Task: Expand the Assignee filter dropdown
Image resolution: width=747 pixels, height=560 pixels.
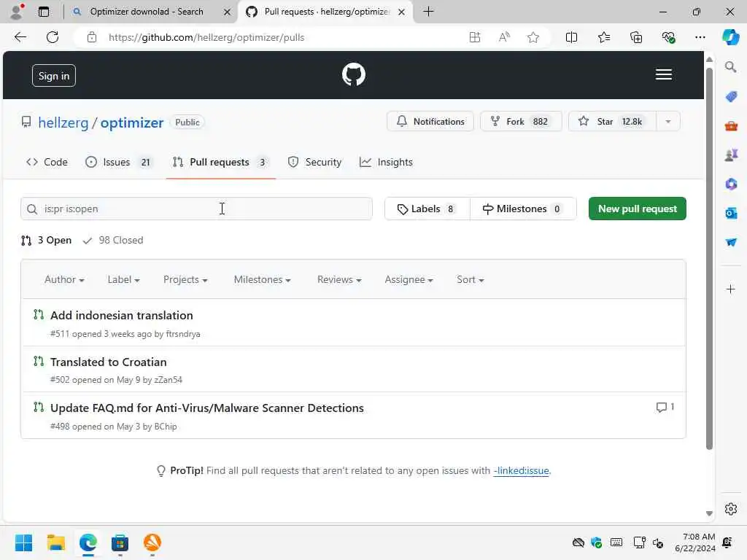Action: pos(409,279)
